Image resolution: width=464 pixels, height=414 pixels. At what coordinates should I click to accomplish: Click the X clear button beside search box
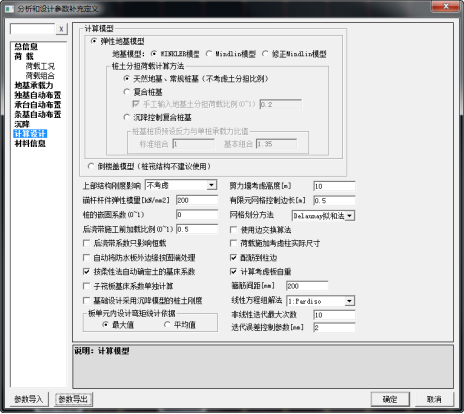click(x=61, y=29)
